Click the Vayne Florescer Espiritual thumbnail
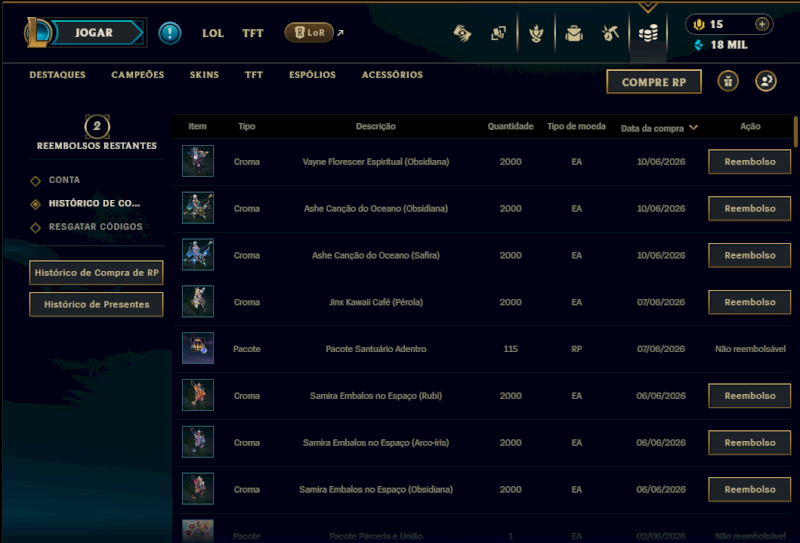This screenshot has height=543, width=800. click(x=198, y=161)
